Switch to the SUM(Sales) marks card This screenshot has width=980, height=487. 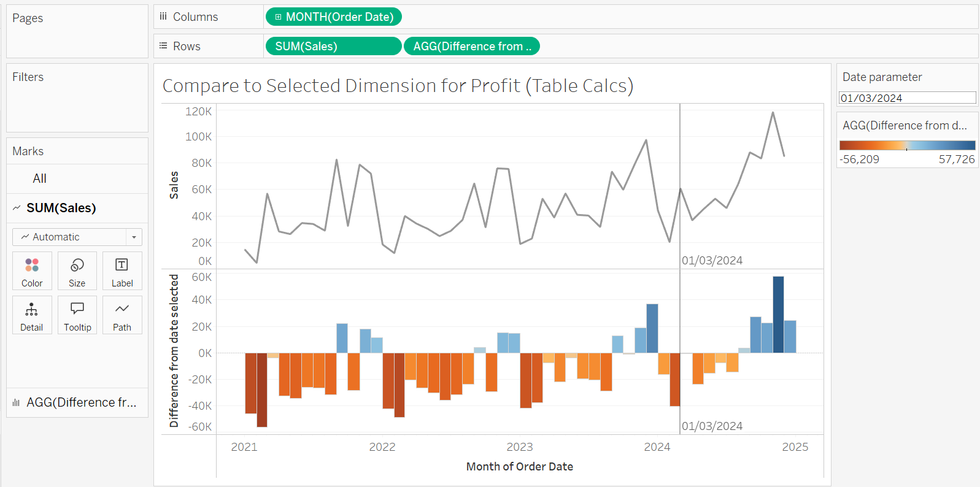point(61,208)
